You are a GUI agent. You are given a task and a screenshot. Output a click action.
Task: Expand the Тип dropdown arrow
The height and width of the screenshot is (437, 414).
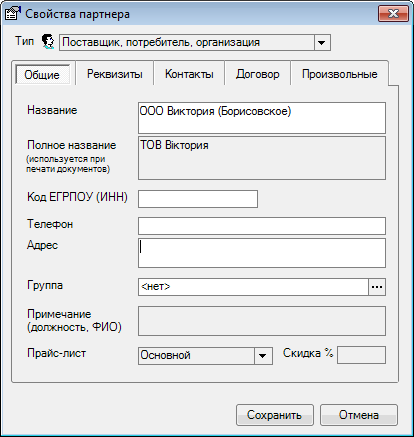(322, 43)
